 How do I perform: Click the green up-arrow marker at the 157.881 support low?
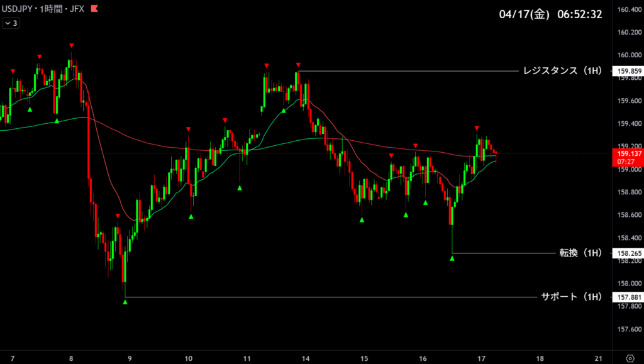click(125, 302)
